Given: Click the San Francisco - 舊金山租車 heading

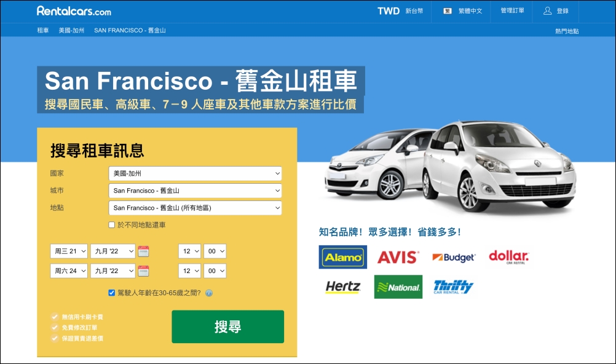Looking at the screenshot, I should tap(201, 81).
